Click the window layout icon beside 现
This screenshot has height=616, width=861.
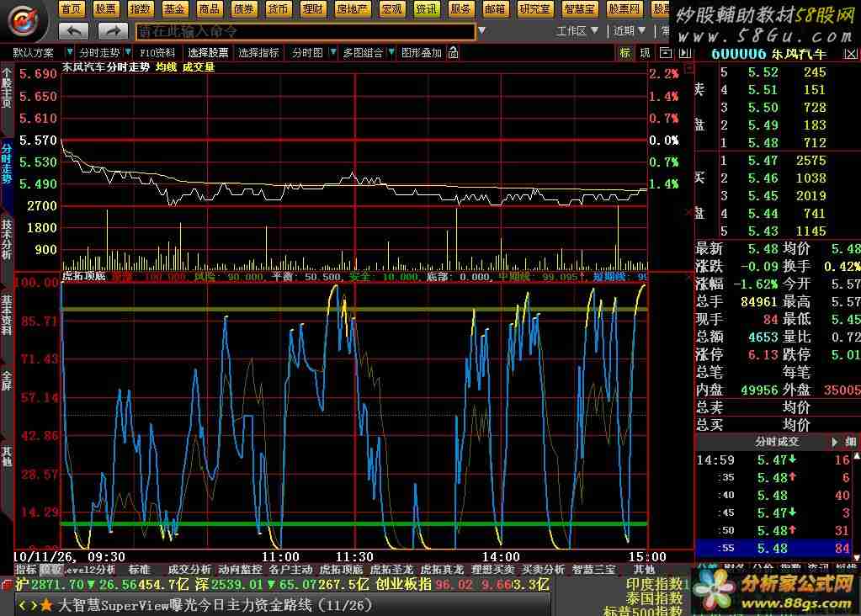click(x=666, y=53)
